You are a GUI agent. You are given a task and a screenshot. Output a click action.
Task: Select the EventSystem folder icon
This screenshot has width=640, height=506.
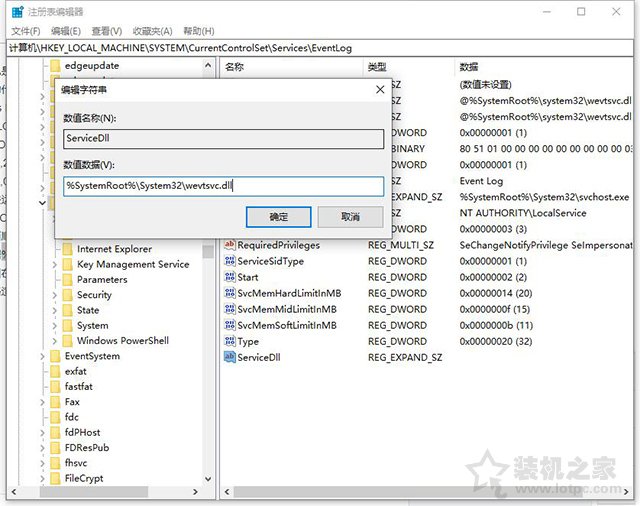point(56,356)
